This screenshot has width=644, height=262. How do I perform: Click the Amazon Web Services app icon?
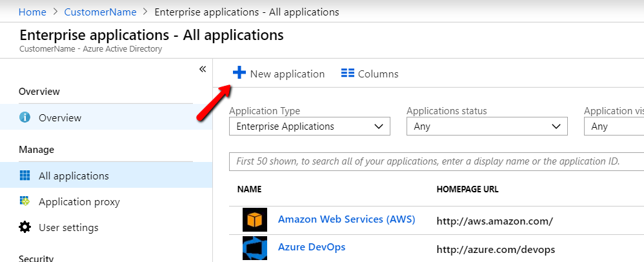click(x=255, y=219)
